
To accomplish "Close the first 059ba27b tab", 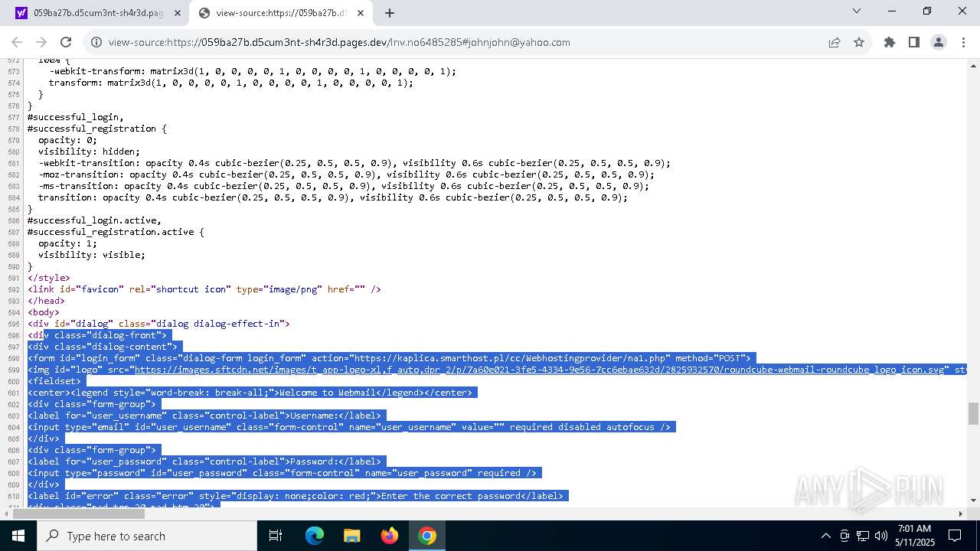I will [x=178, y=13].
